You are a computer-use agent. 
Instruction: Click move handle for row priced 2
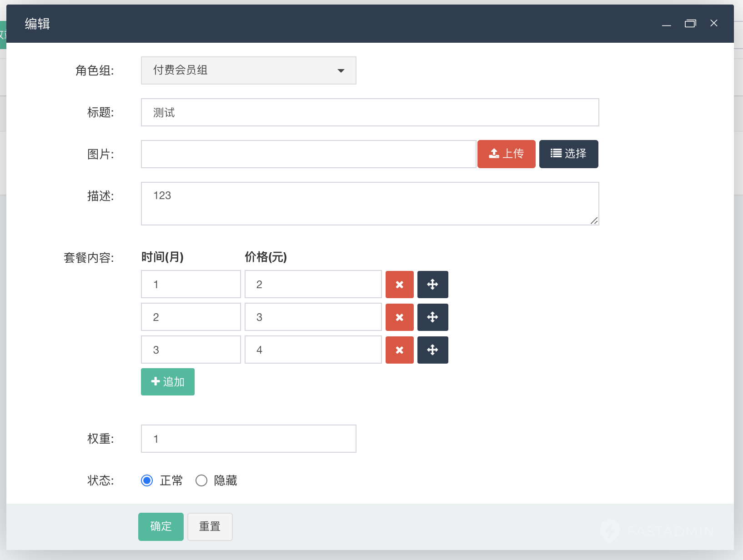point(432,285)
